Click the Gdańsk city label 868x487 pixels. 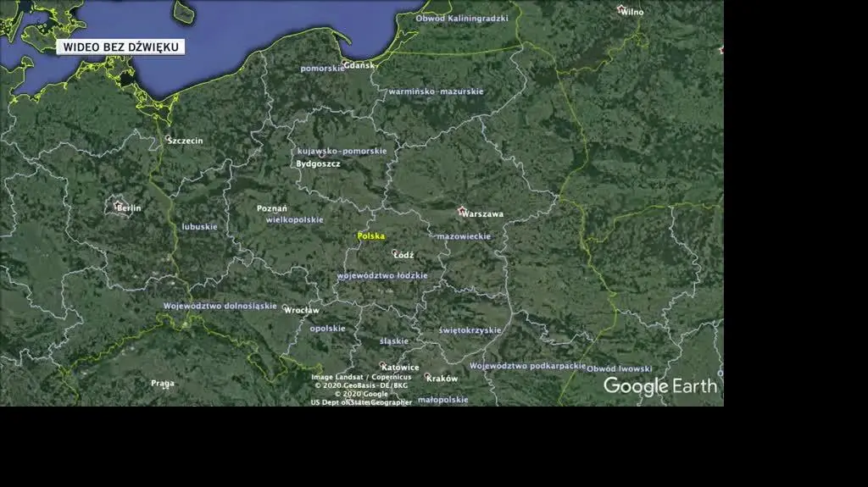pyautogui.click(x=359, y=65)
